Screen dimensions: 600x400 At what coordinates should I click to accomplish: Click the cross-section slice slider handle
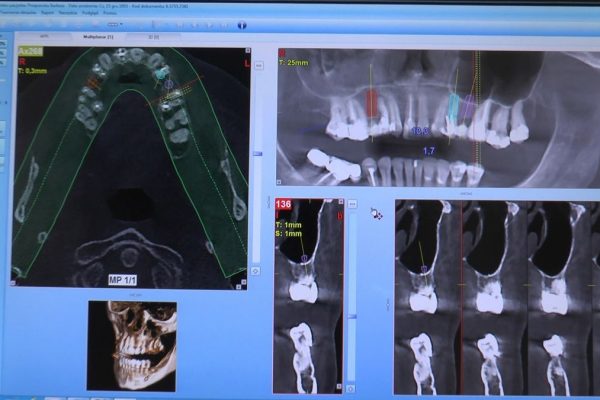tap(351, 318)
